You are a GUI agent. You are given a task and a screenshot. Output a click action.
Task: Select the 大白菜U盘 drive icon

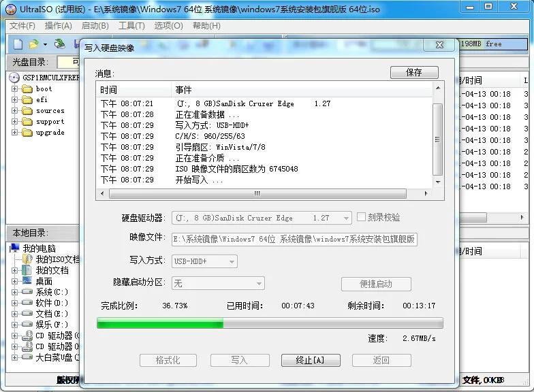click(x=27, y=357)
